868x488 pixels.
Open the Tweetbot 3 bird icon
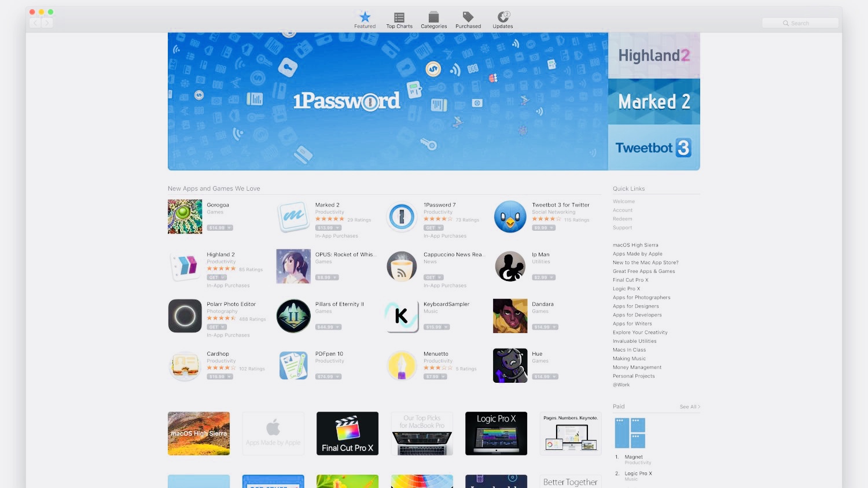pyautogui.click(x=510, y=217)
